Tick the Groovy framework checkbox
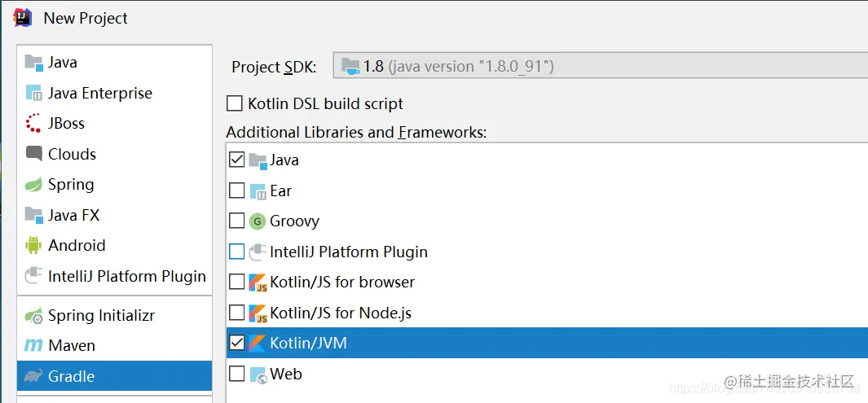868x403 pixels. (x=236, y=221)
